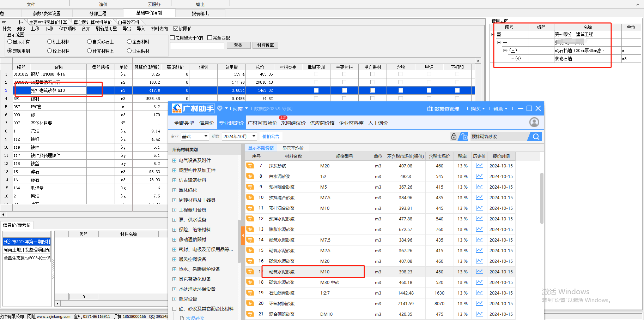Screen dimensions: 644x320
Task: Open 报表输出 tab
Action: click(200, 13)
